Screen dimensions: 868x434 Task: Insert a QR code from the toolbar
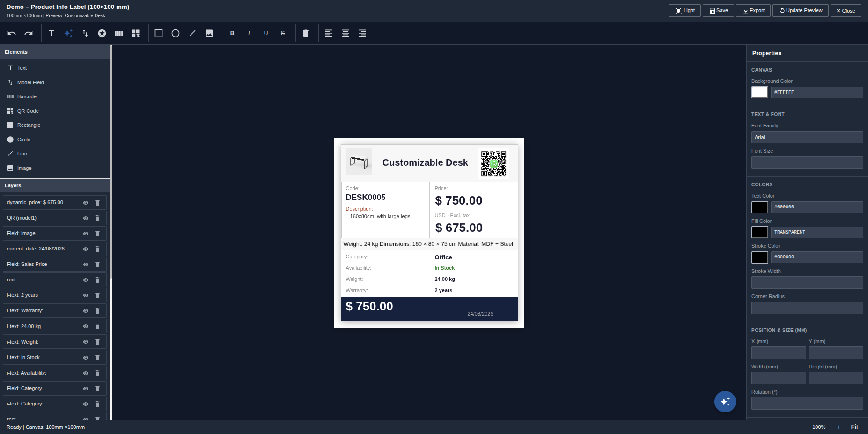136,33
